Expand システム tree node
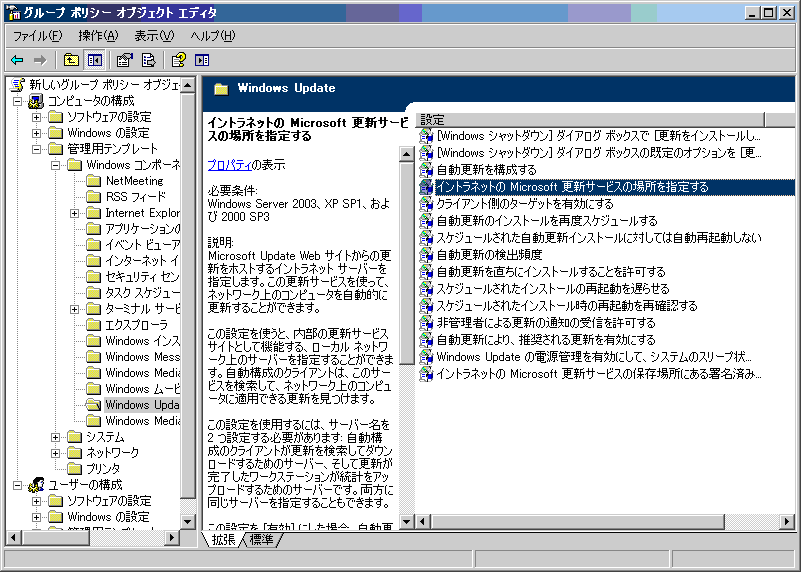Viewport: 801px width, 572px height. pos(56,437)
